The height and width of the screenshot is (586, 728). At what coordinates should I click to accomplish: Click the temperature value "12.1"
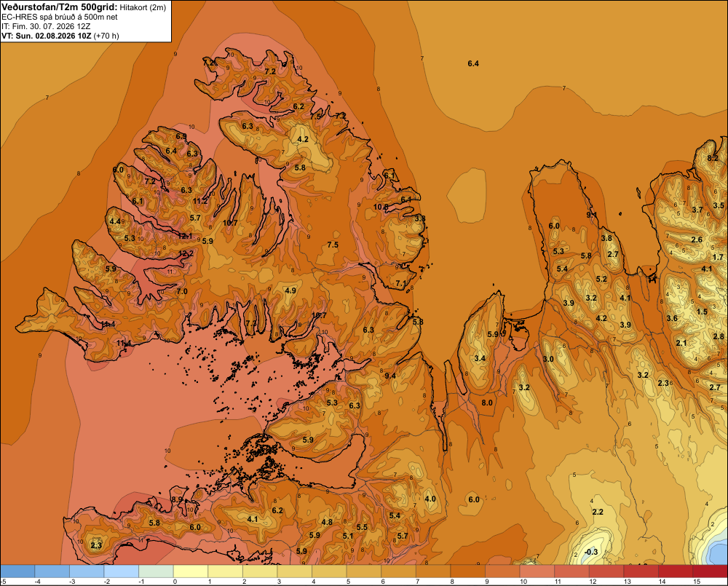tap(185, 236)
